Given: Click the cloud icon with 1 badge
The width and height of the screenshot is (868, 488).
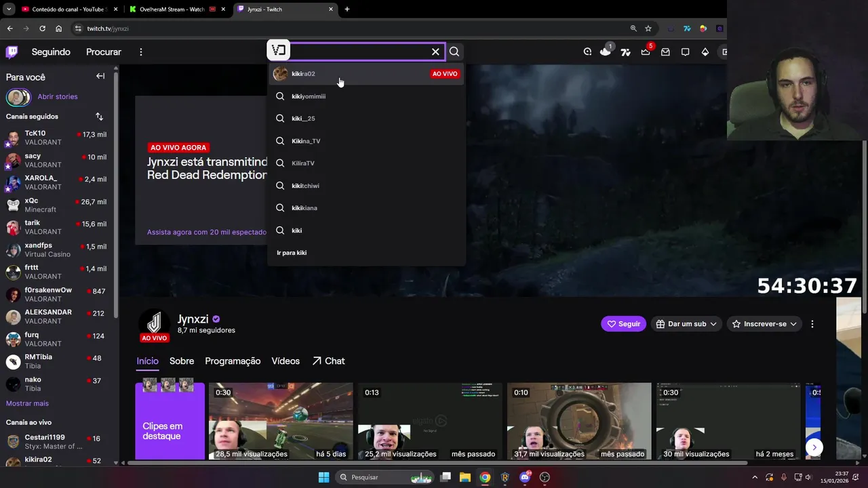Looking at the screenshot, I should pyautogui.click(x=606, y=52).
